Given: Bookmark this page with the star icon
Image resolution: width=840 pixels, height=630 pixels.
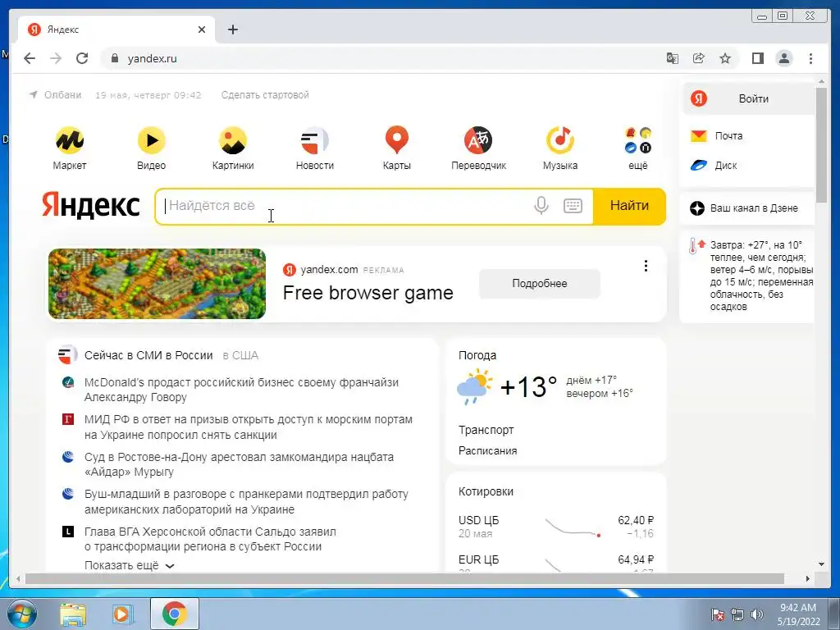Looking at the screenshot, I should pos(725,58).
